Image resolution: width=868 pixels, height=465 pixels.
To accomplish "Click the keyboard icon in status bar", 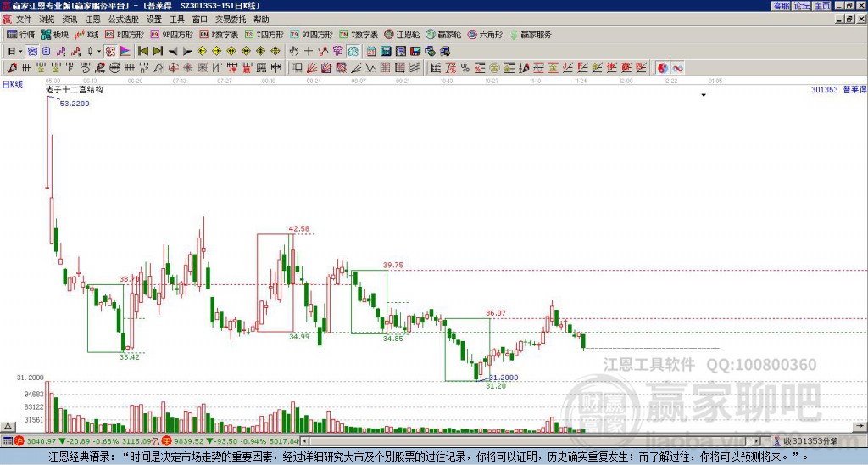I will click(7, 442).
